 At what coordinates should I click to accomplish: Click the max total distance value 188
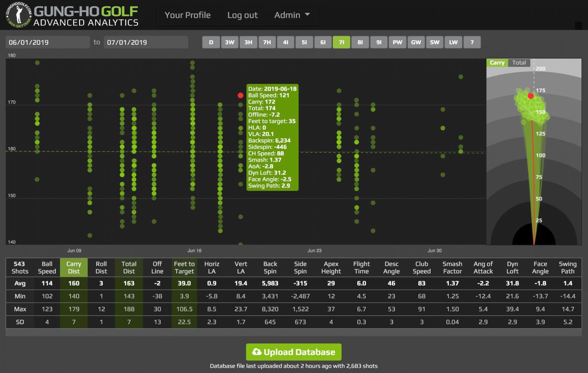[129, 309]
